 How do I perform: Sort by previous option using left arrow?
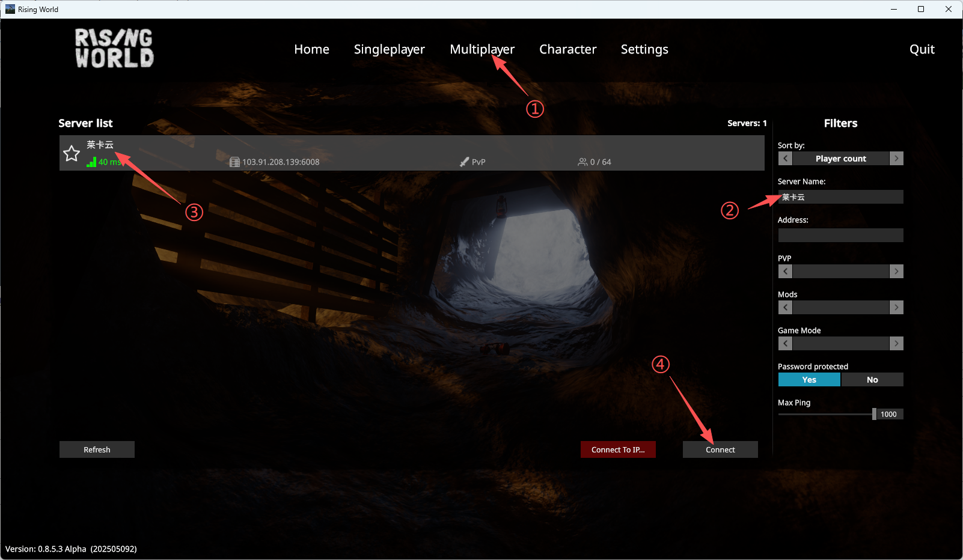click(785, 159)
